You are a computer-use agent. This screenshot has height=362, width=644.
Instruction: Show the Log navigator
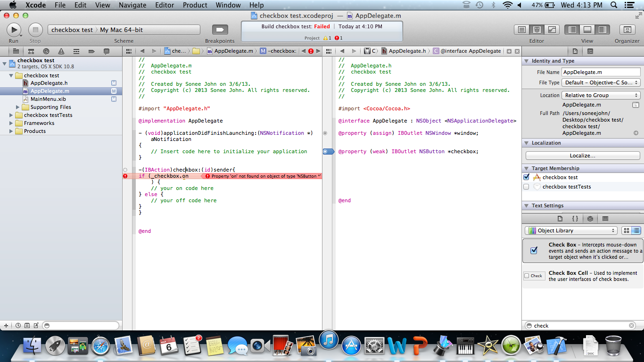[x=107, y=51]
